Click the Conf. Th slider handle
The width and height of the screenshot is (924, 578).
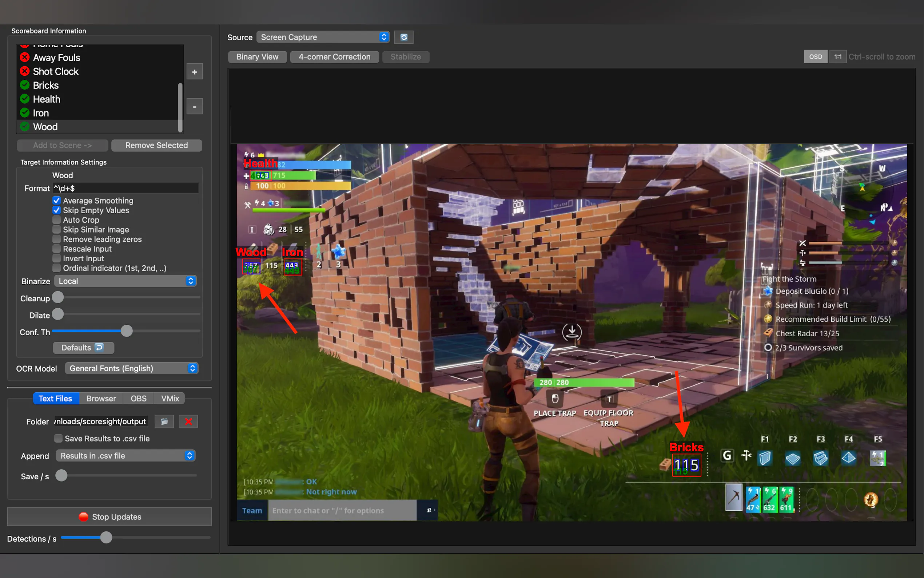click(127, 331)
